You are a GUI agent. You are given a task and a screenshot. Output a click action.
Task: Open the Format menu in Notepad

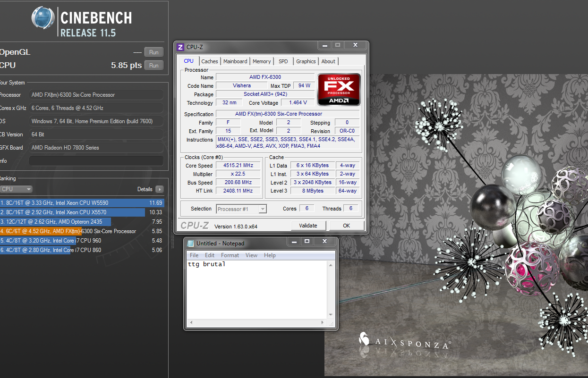[x=230, y=255]
